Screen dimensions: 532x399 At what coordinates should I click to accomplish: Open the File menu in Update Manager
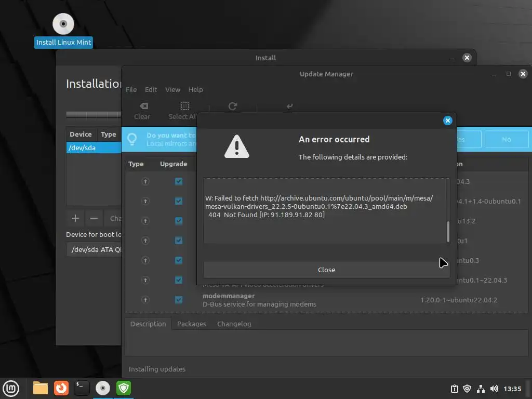click(x=131, y=89)
